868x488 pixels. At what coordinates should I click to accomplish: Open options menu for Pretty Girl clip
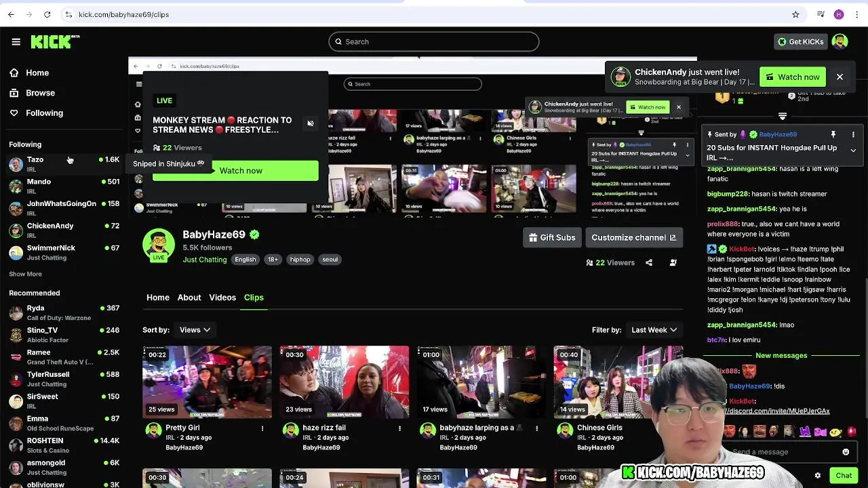click(x=262, y=428)
